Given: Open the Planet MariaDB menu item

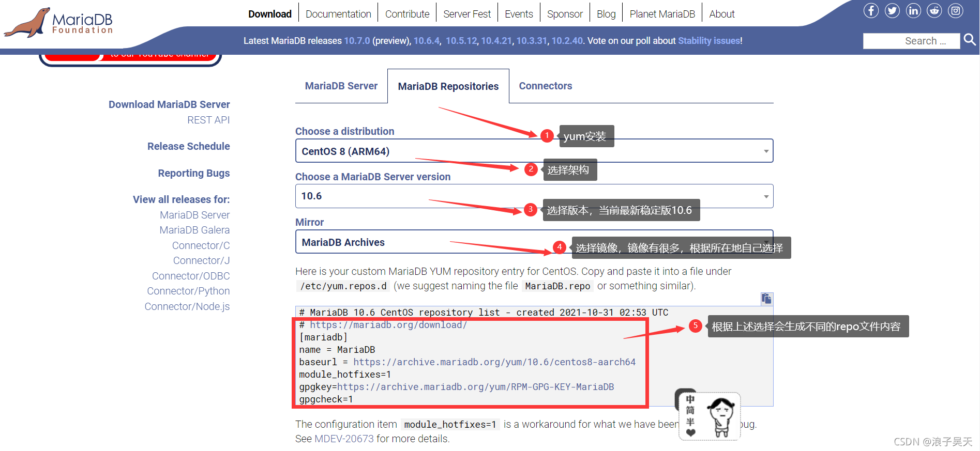Looking at the screenshot, I should click(662, 14).
